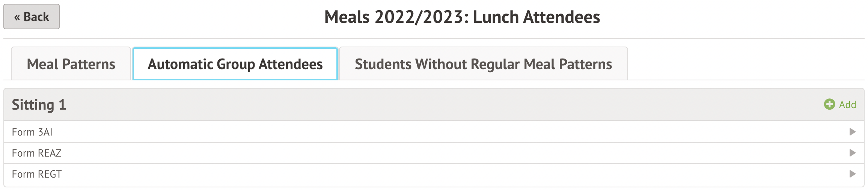Click the green plus Add icon
Image resolution: width=868 pixels, height=190 pixels.
point(829,104)
